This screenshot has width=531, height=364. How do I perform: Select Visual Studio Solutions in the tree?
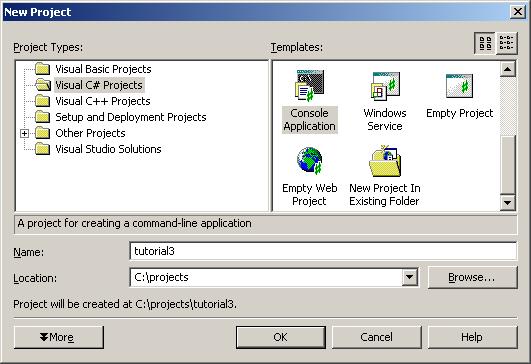[x=108, y=149]
